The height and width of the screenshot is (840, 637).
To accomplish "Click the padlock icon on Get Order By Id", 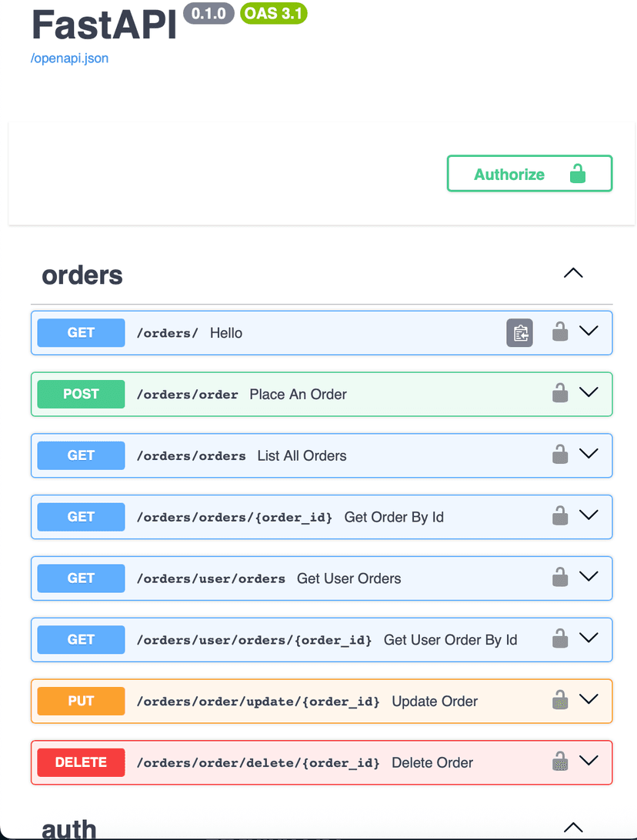I will 559,516.
